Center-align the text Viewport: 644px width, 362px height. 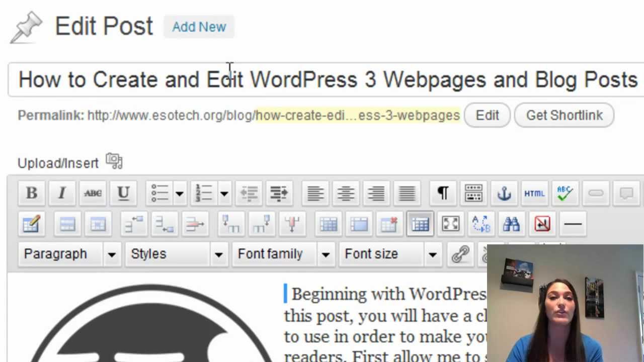tap(346, 194)
